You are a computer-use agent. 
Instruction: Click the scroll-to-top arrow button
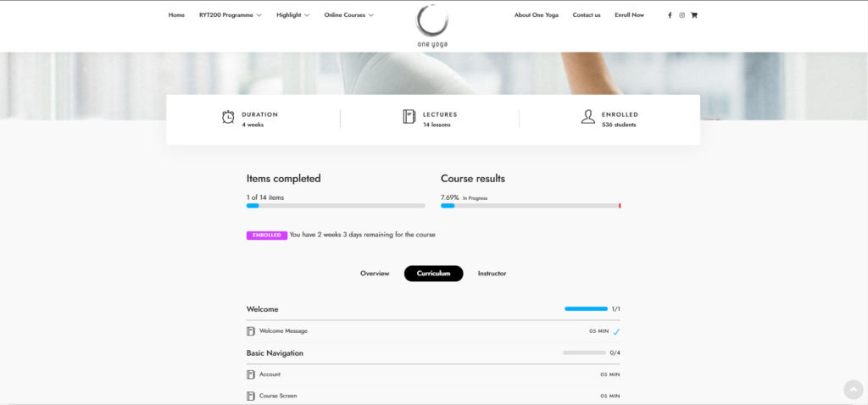[853, 390]
